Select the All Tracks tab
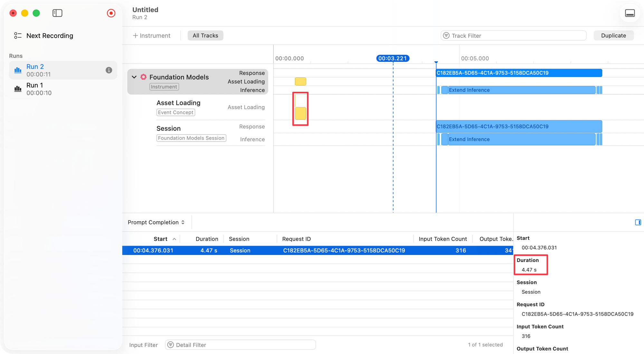This screenshot has width=644, height=354. point(205,36)
